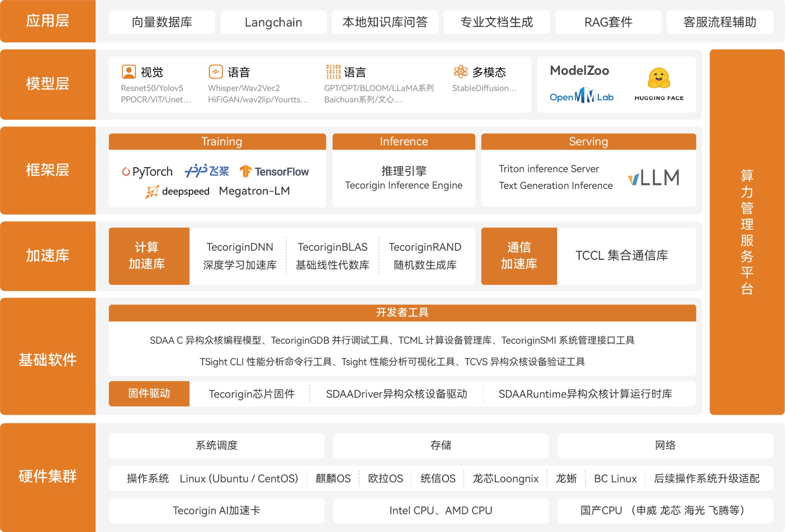
Task: Click the binary-digits language (语言) icon
Action: [x=333, y=72]
